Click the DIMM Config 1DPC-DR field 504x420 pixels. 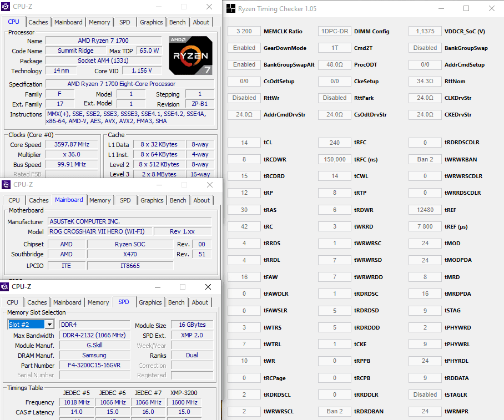[335, 31]
